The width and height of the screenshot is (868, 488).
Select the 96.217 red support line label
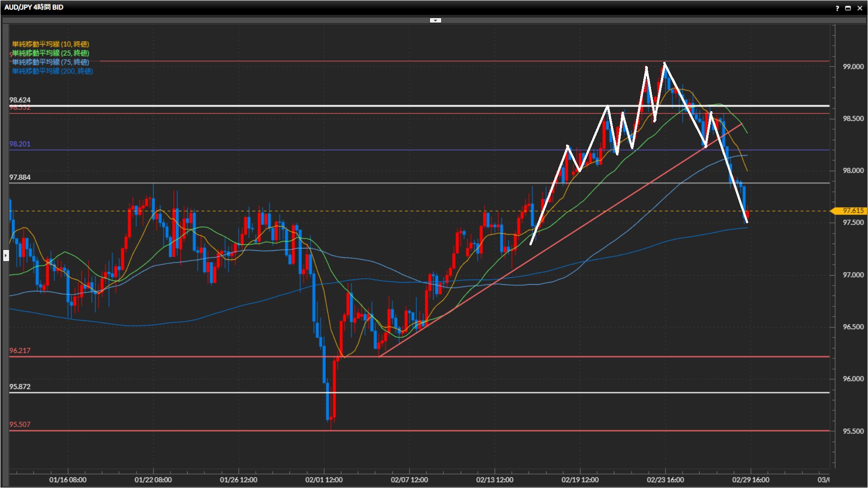(x=20, y=351)
